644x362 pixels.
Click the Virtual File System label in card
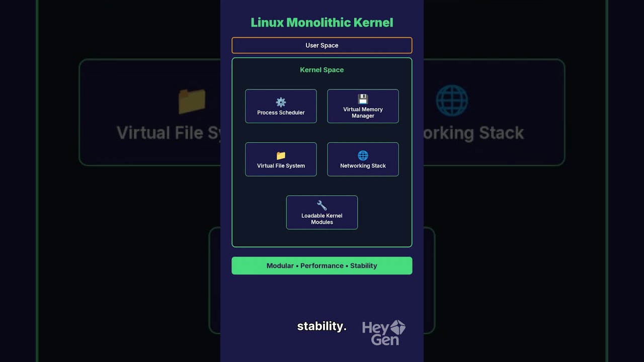click(281, 166)
